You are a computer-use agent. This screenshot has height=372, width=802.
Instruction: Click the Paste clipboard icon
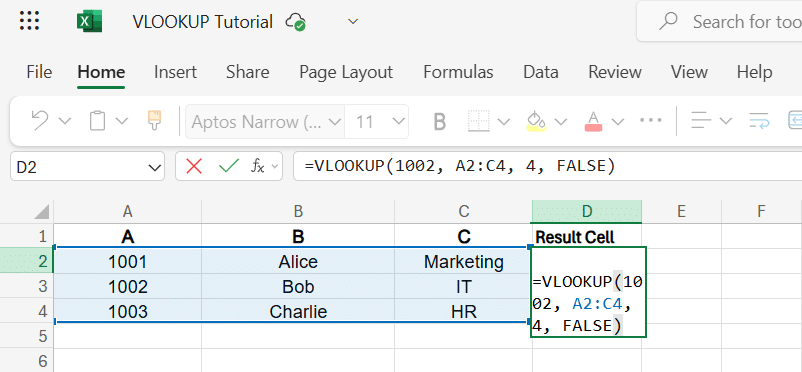[97, 121]
